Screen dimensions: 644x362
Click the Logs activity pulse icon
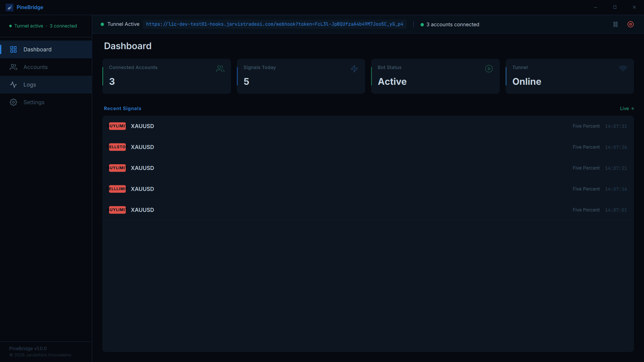[13, 85]
